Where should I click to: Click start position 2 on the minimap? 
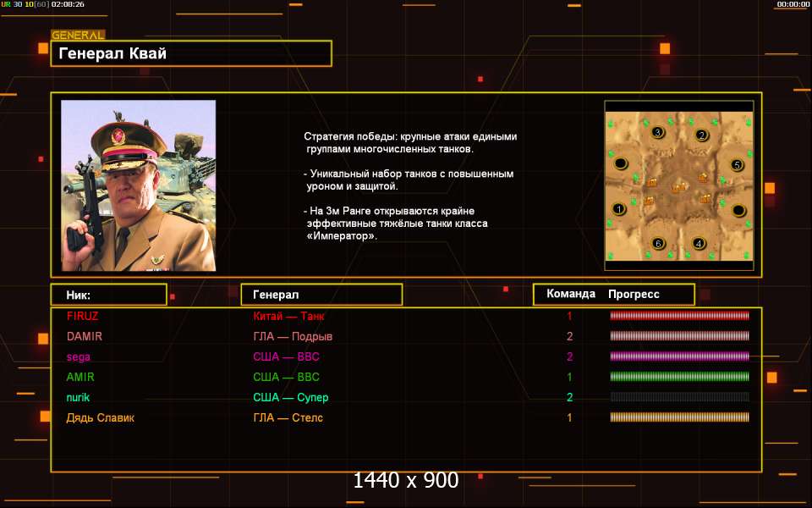pos(702,135)
